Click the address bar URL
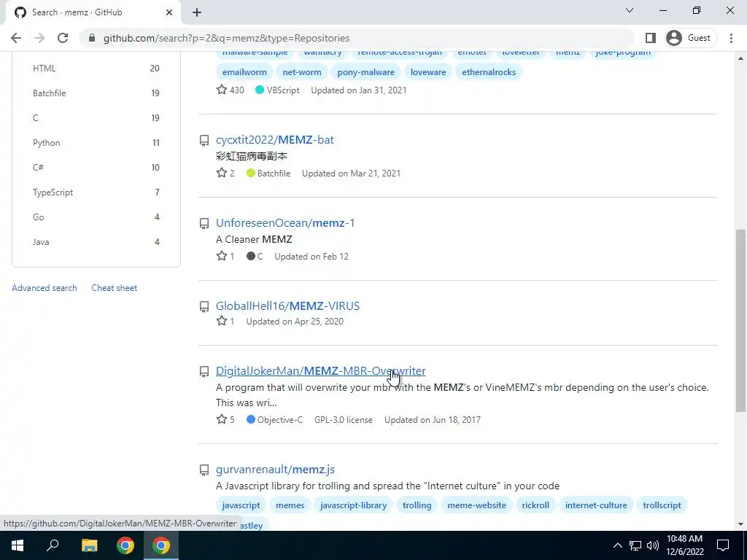The image size is (747, 560). [226, 38]
